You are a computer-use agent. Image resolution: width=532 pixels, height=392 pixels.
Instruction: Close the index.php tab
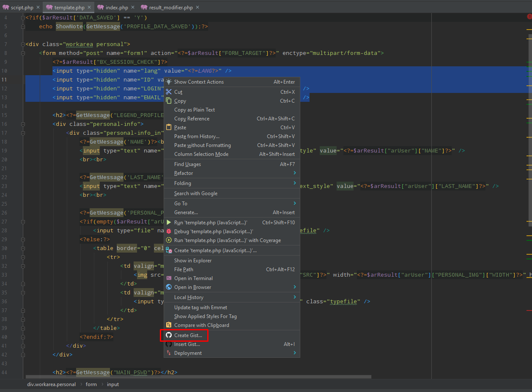(133, 8)
